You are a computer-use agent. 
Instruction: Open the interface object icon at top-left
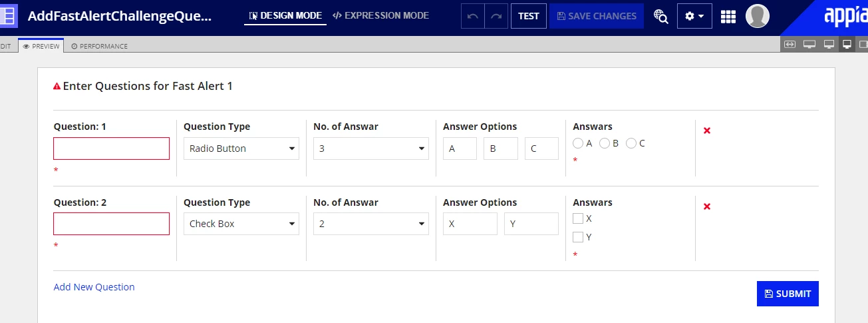9,16
